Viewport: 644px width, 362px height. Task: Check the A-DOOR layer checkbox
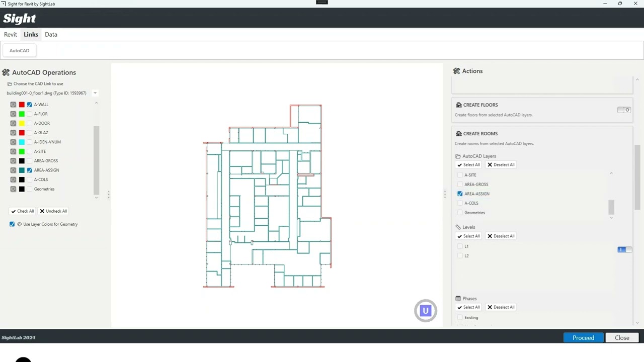coord(30,123)
